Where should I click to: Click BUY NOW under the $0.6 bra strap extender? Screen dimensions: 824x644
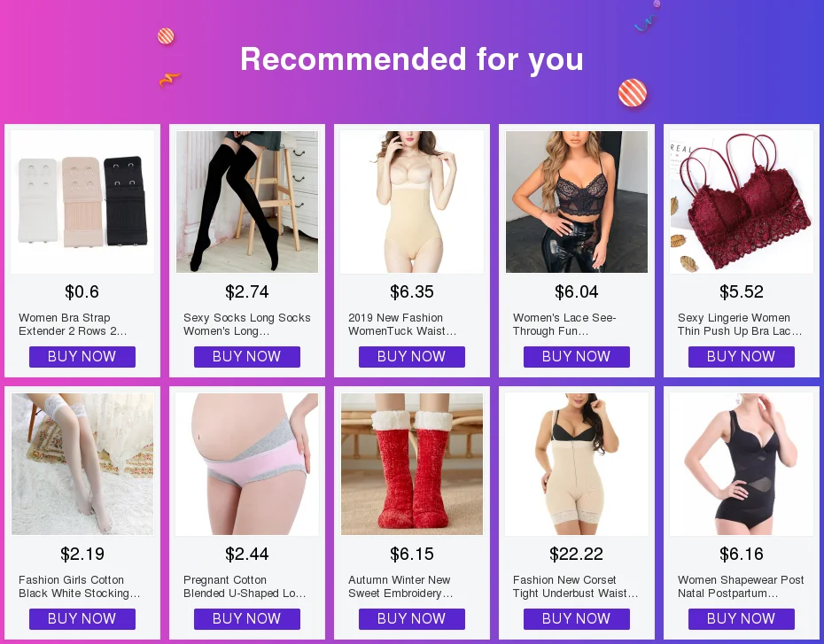tap(82, 357)
